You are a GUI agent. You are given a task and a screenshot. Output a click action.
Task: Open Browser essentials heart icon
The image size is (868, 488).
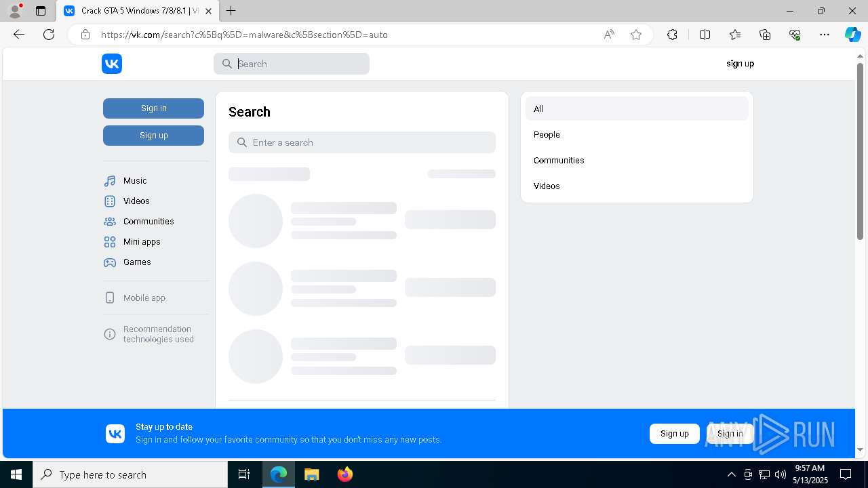pyautogui.click(x=795, y=35)
